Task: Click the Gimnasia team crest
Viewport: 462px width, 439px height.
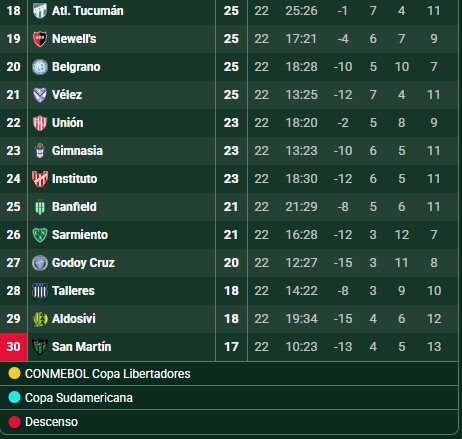Action: (x=40, y=151)
